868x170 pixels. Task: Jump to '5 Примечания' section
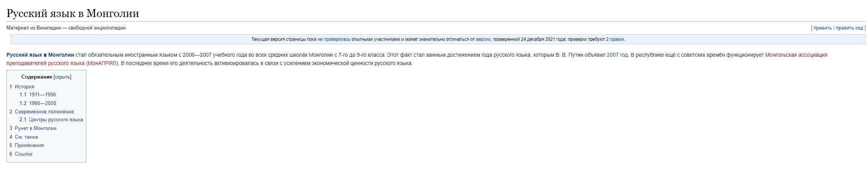(26, 145)
